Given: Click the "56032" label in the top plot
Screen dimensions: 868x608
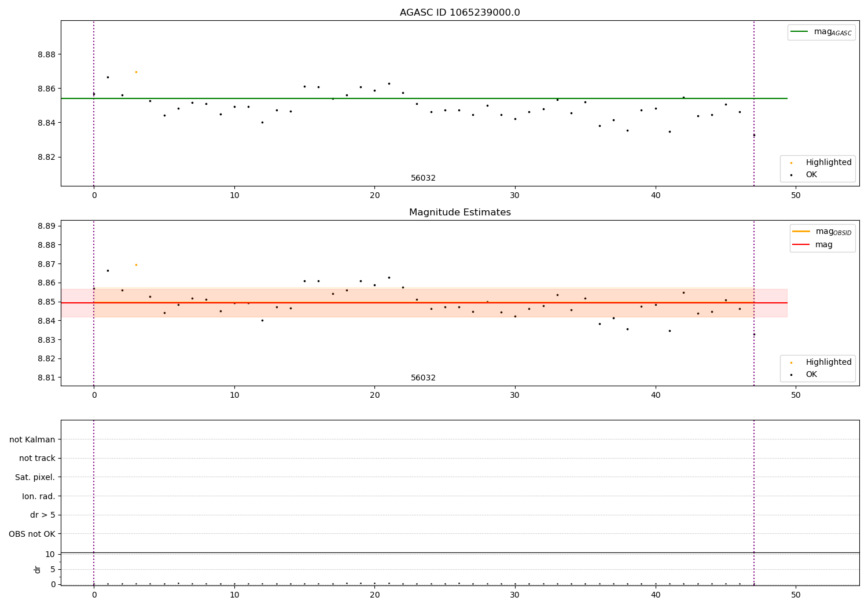Looking at the screenshot, I should [x=423, y=178].
